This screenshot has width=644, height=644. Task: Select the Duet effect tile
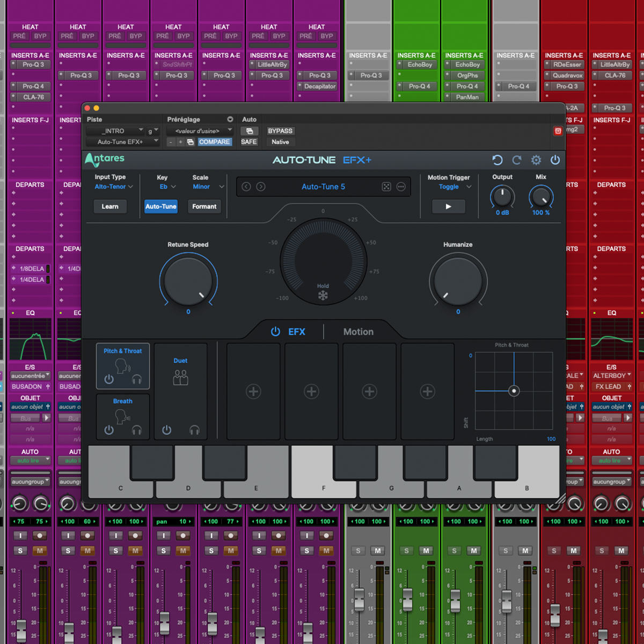coord(181,392)
